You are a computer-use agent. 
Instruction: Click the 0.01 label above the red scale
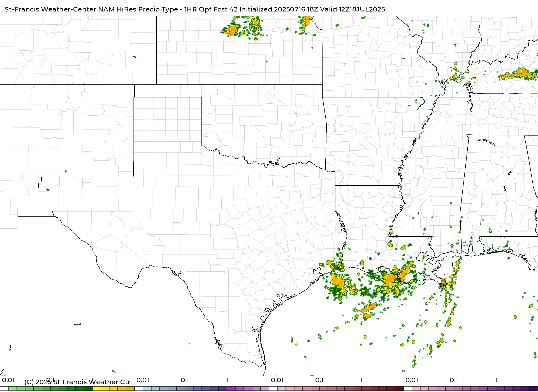pos(277,380)
